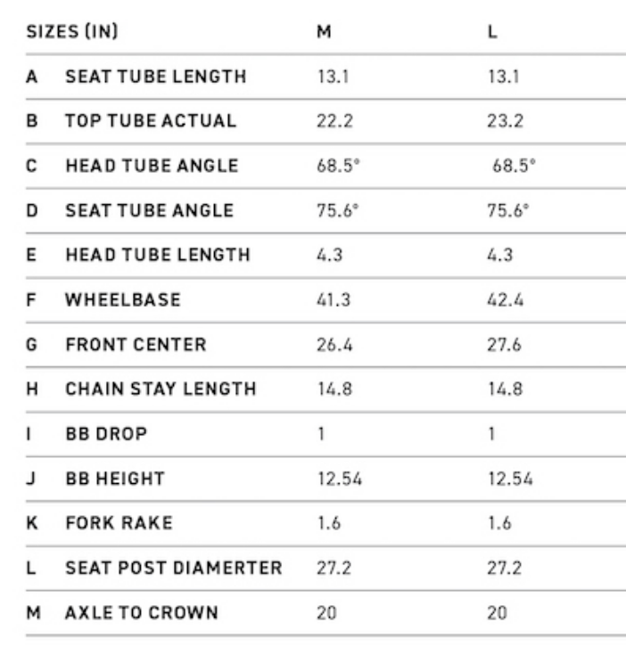
Task: Click the "BB HEIGHT" row label
Action: tap(115, 479)
